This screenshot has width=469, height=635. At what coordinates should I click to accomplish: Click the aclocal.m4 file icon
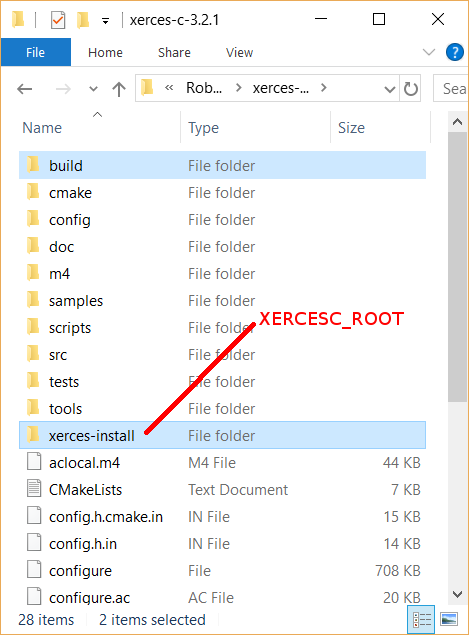tap(34, 461)
